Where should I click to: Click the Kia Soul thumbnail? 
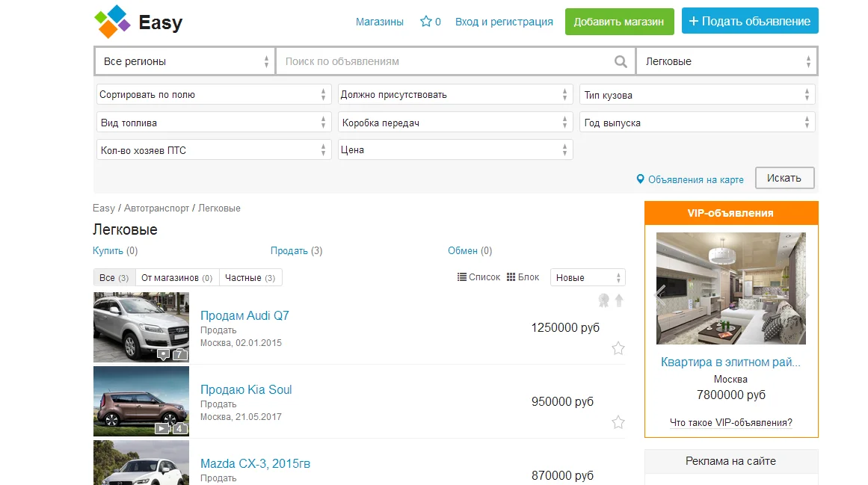tap(141, 401)
